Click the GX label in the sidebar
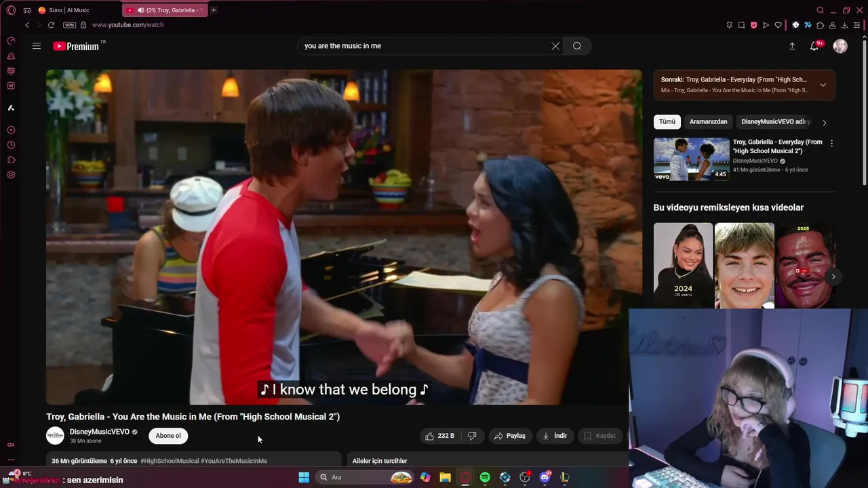This screenshot has height=488, width=868. [11, 445]
